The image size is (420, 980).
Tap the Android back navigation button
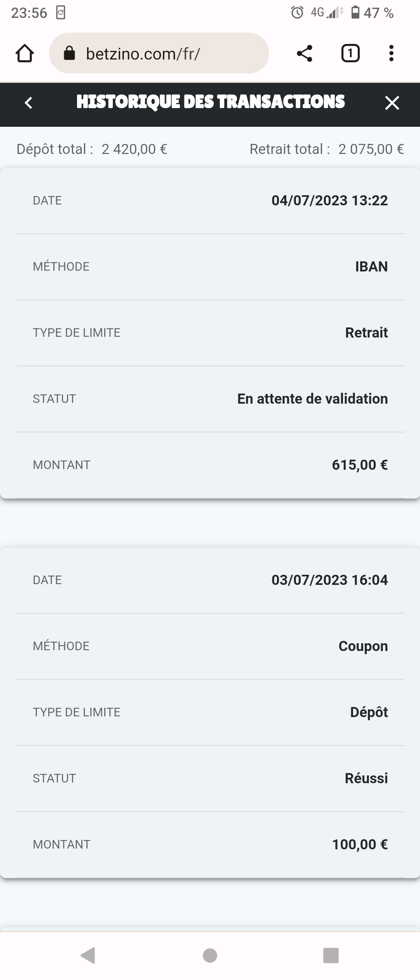[88, 955]
